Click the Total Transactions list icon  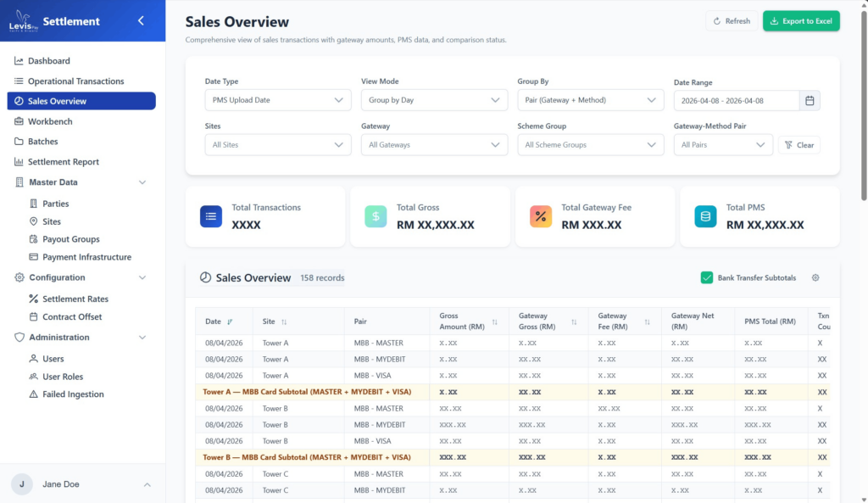pyautogui.click(x=211, y=216)
